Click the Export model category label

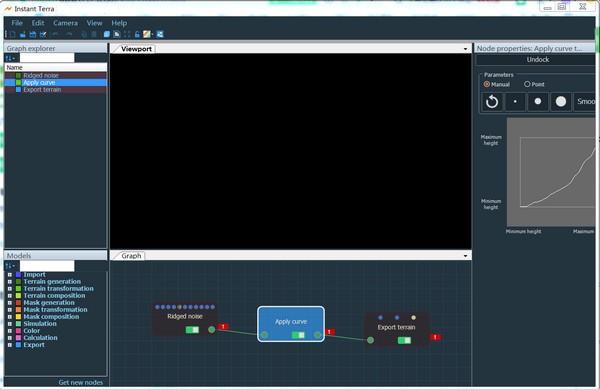[x=34, y=345]
